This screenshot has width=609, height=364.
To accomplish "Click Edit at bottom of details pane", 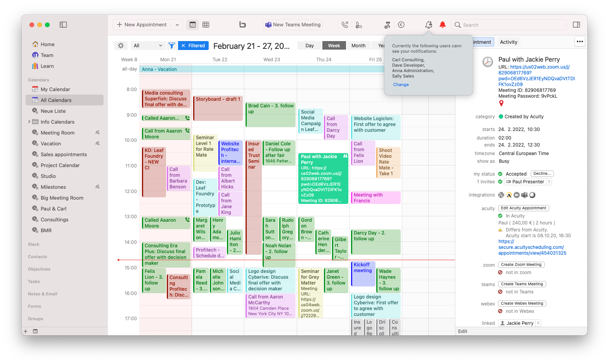I will 463,331.
